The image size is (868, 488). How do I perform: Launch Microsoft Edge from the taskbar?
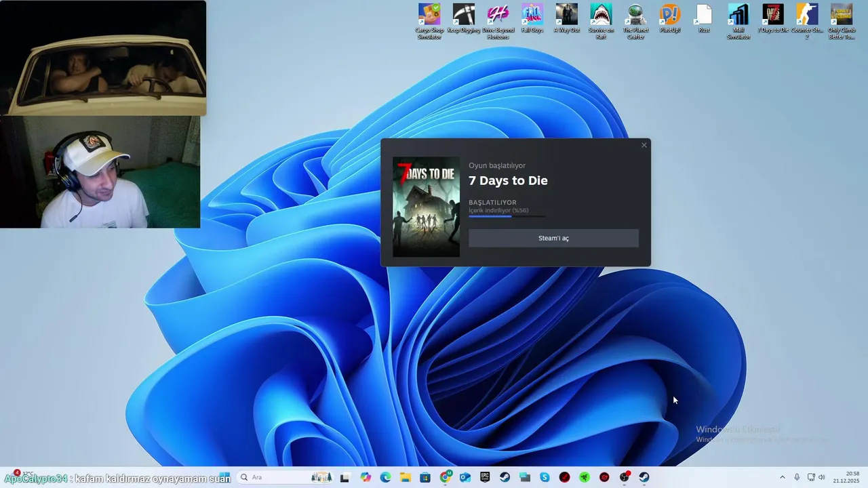click(x=385, y=477)
